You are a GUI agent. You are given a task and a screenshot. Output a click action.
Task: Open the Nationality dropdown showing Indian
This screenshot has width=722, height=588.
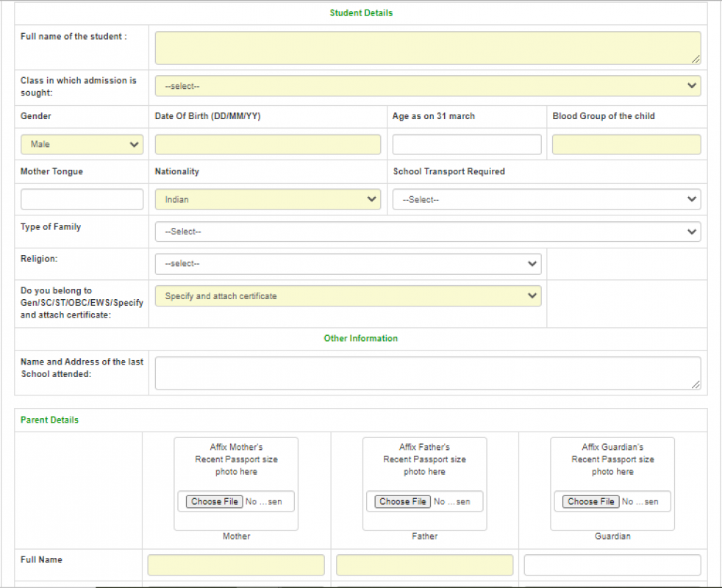click(268, 199)
